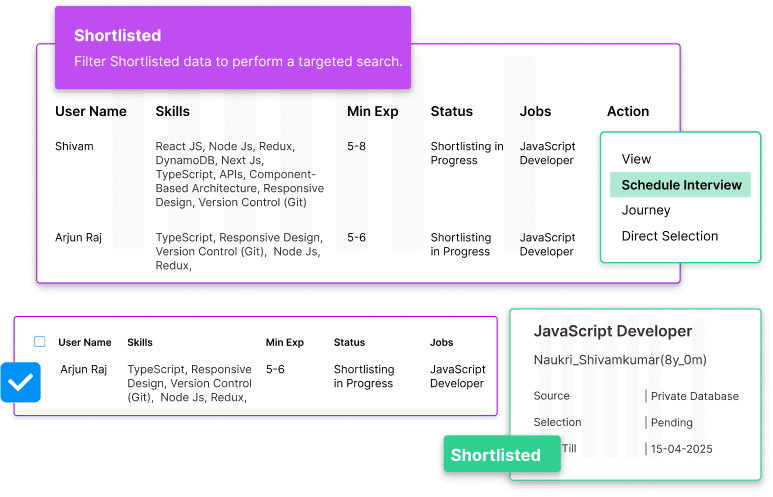Screen dimensions: 773x497
Task: Click the Private Database source value
Action: (x=695, y=396)
